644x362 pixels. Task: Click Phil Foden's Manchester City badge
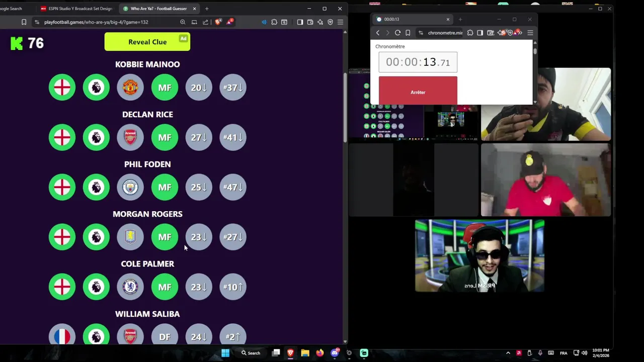[130, 187]
